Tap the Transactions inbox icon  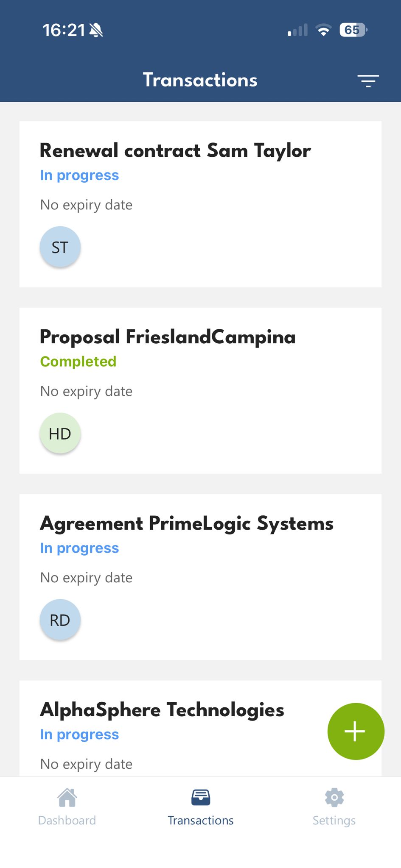pos(200,796)
